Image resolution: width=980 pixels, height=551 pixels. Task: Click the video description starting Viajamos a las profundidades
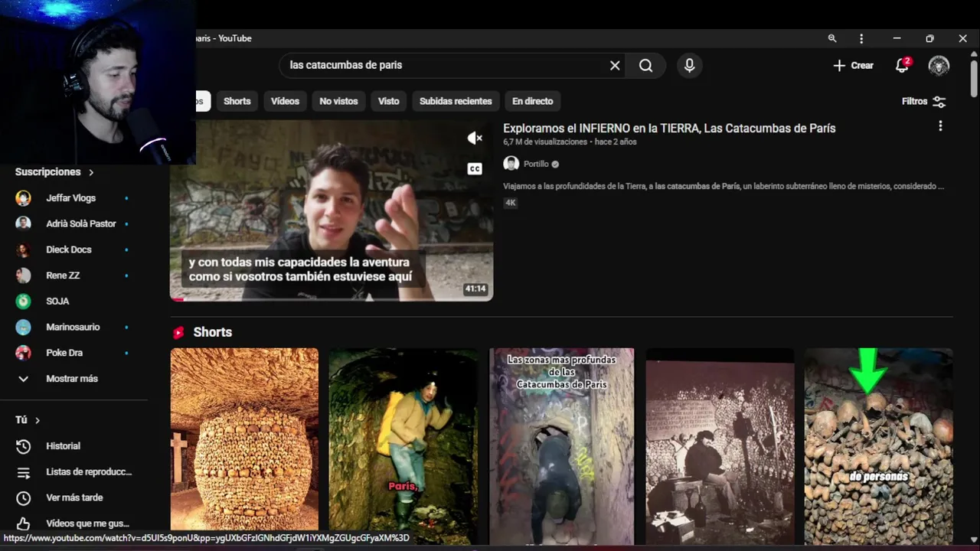(724, 186)
